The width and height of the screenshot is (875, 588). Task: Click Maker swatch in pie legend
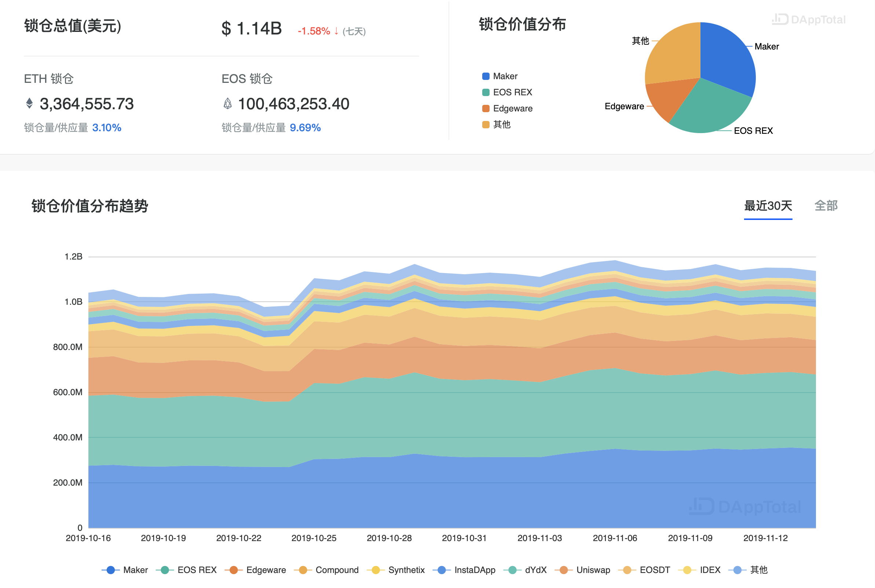(486, 77)
